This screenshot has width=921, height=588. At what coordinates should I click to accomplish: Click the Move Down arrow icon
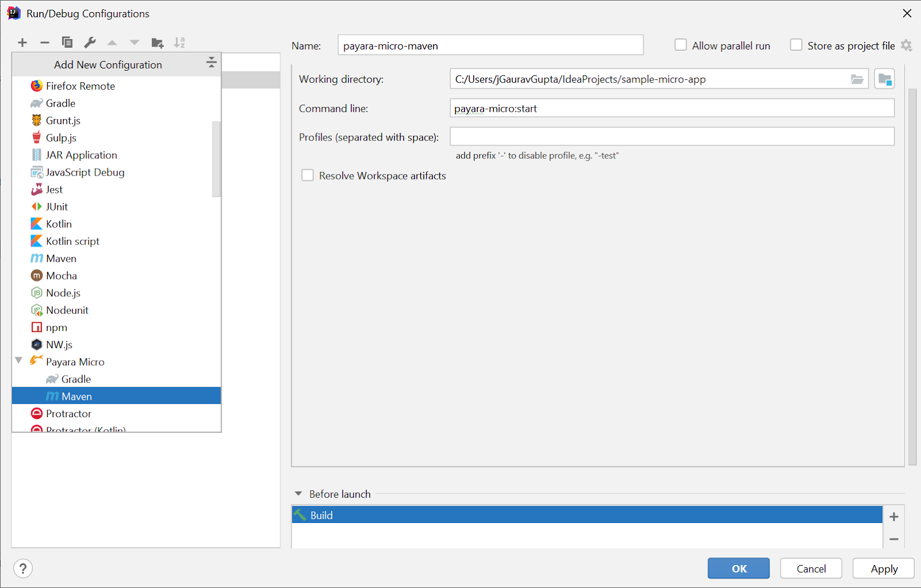[135, 43]
